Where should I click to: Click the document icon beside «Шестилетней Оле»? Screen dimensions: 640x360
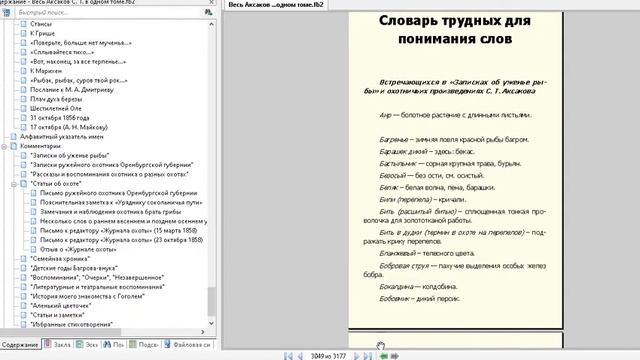pyautogui.click(x=24, y=109)
